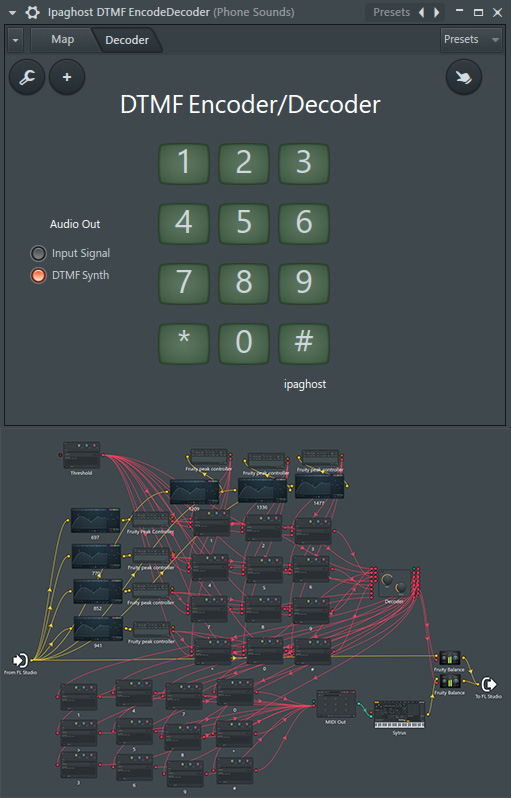
Task: Select the Sytrus synth module
Action: [x=400, y=715]
